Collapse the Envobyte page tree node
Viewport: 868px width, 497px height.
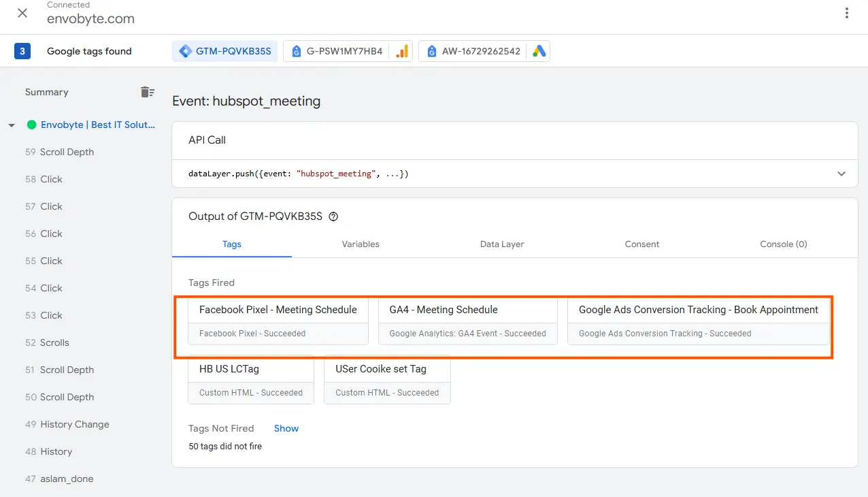point(12,125)
